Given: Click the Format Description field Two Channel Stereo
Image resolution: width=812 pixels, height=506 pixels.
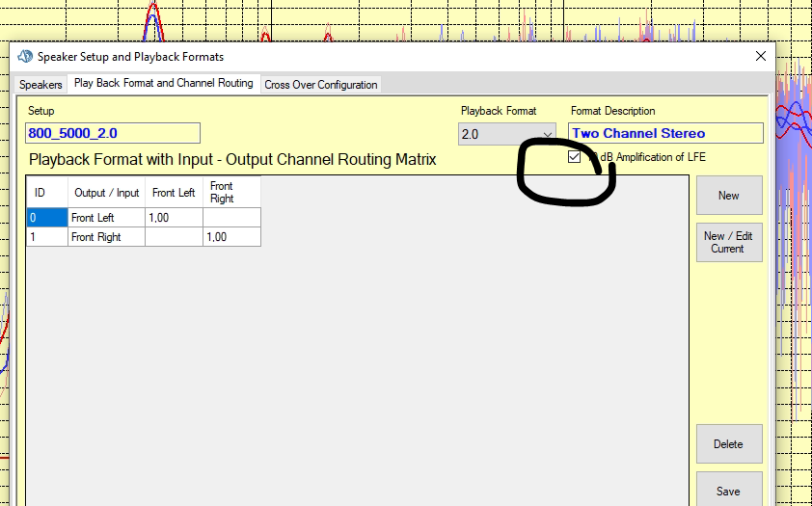Looking at the screenshot, I should point(665,133).
